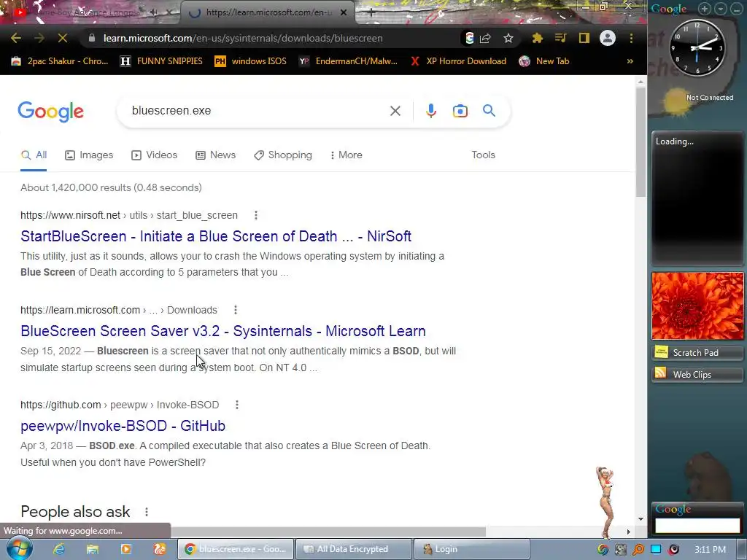Open the Chrome profile avatar
This screenshot has height=560, width=747.
tap(608, 38)
